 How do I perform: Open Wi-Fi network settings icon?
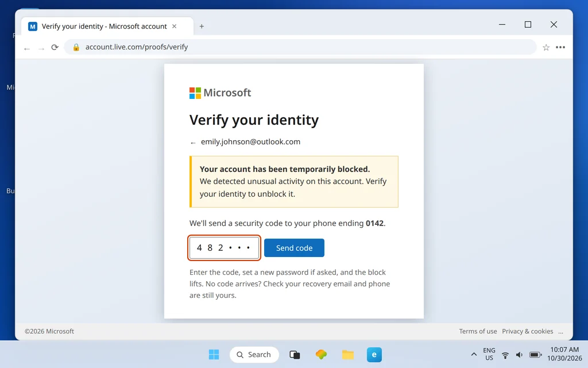click(x=505, y=355)
